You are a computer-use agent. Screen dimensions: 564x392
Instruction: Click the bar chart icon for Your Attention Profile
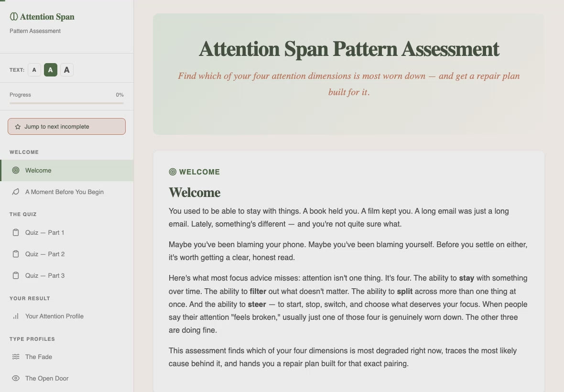(15, 316)
